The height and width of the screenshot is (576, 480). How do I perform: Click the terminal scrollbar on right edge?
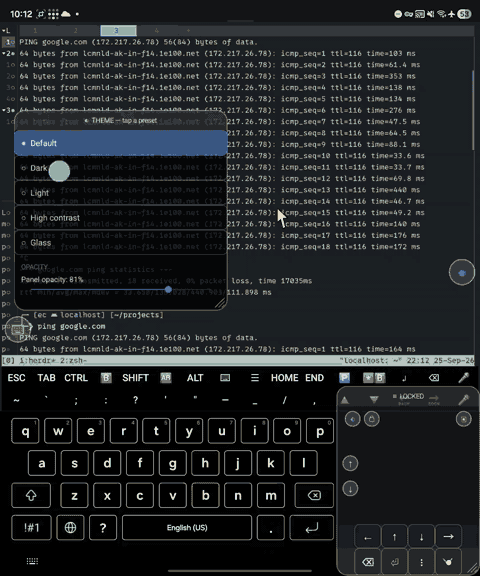pyautogui.click(x=473, y=110)
